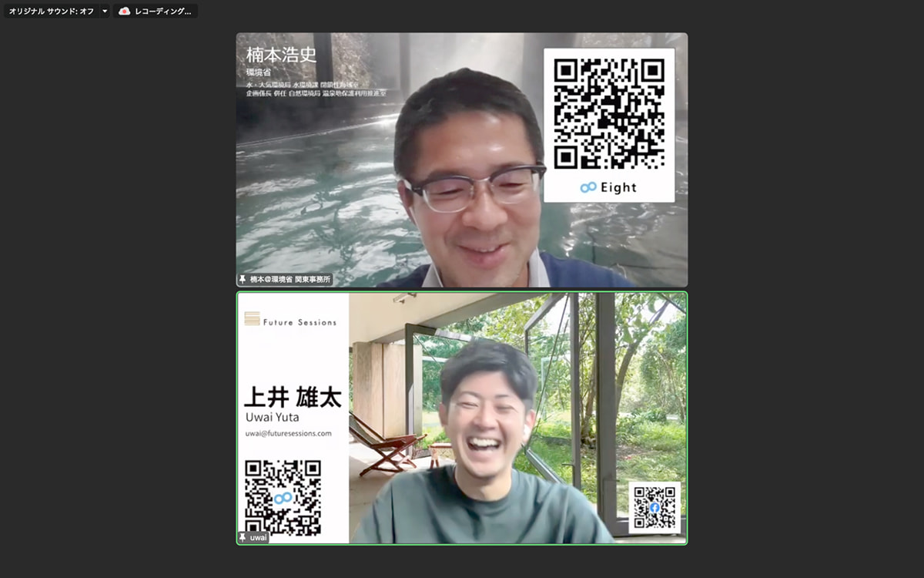The width and height of the screenshot is (924, 578).
Task: Click the uwai@futuresessions.com email address
Action: coord(288,433)
